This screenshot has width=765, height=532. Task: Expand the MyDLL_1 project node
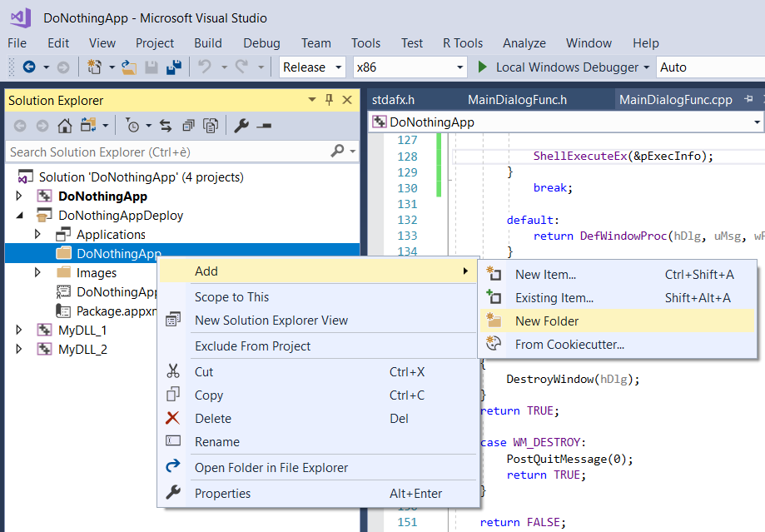pyautogui.click(x=19, y=330)
